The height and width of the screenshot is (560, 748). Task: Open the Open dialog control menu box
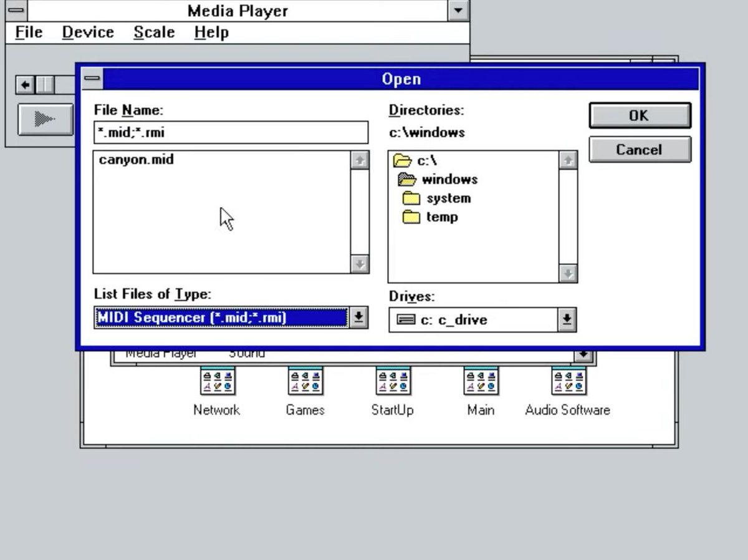93,79
